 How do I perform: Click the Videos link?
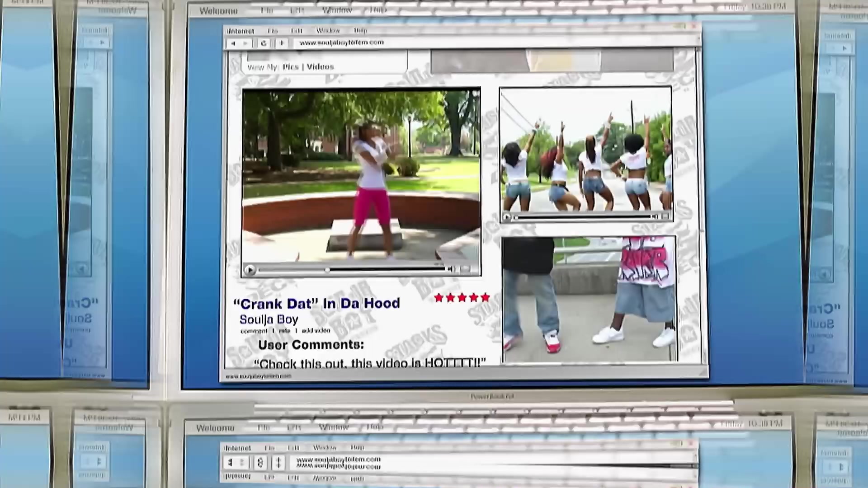(x=320, y=67)
